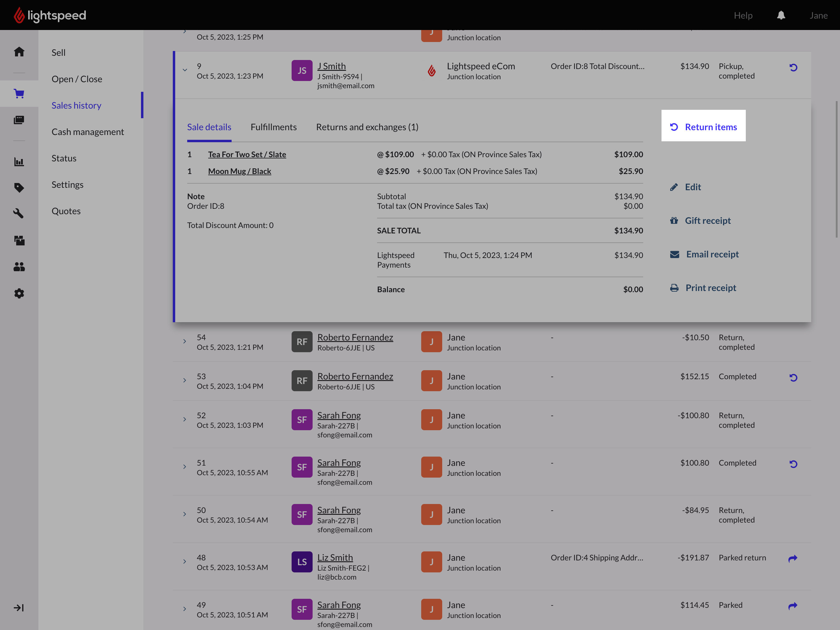Click the continue arrow on sale 48
The width and height of the screenshot is (840, 630).
[x=793, y=558]
